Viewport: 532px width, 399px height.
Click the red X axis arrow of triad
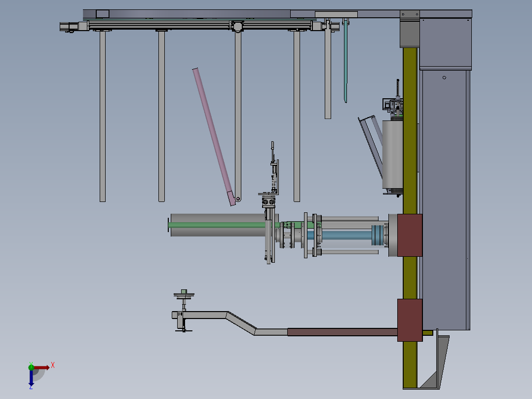tap(41, 367)
